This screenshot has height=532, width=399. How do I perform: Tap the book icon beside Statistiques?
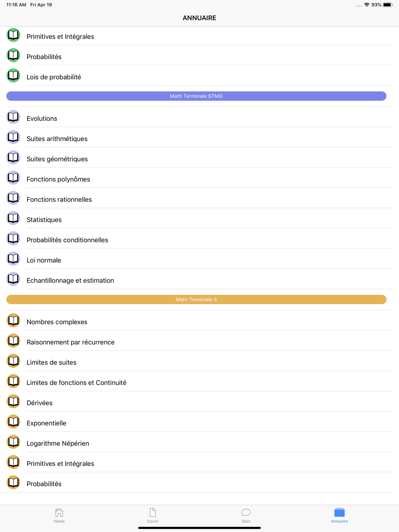point(13,218)
